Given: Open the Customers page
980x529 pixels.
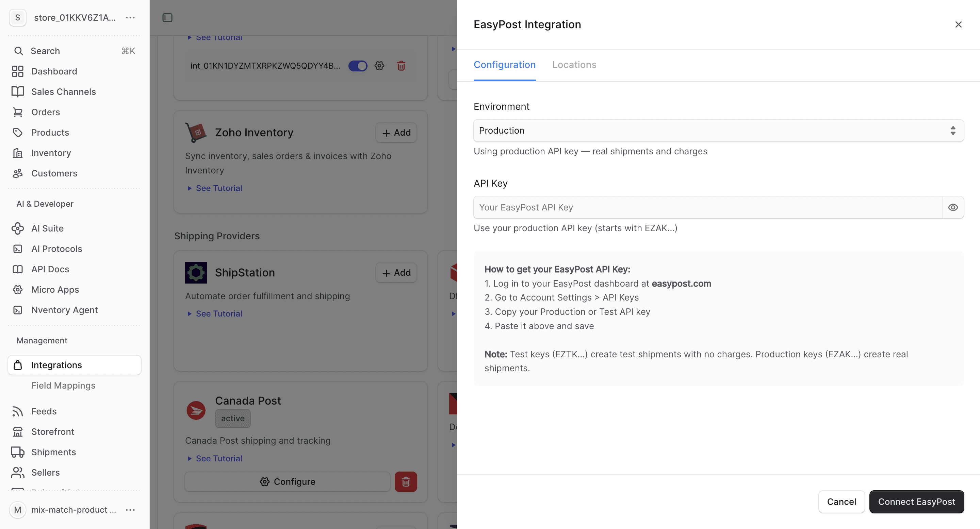Looking at the screenshot, I should [75, 173].
